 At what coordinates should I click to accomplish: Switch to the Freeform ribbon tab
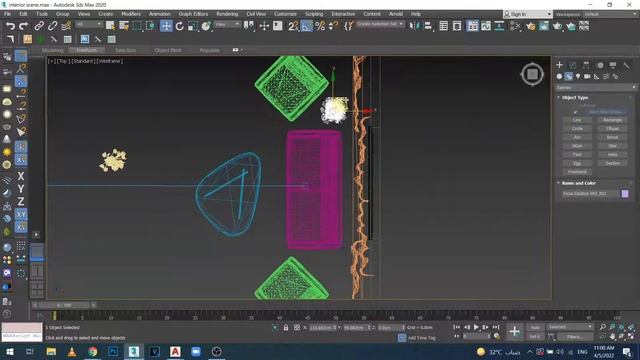click(87, 50)
